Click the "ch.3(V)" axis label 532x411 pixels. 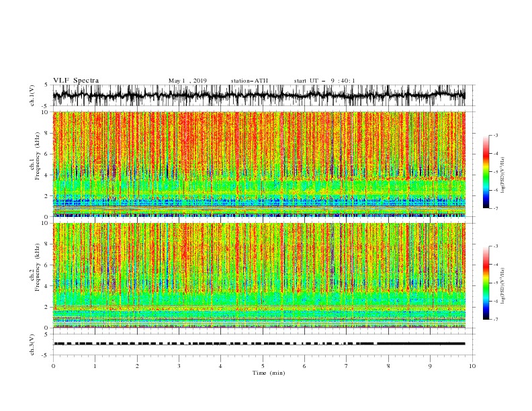32,345
